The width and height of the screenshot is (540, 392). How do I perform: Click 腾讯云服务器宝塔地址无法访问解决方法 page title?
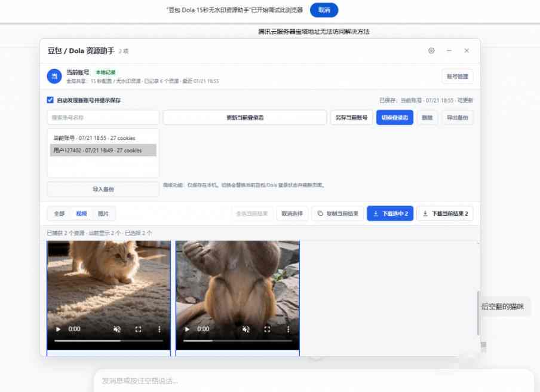click(314, 32)
